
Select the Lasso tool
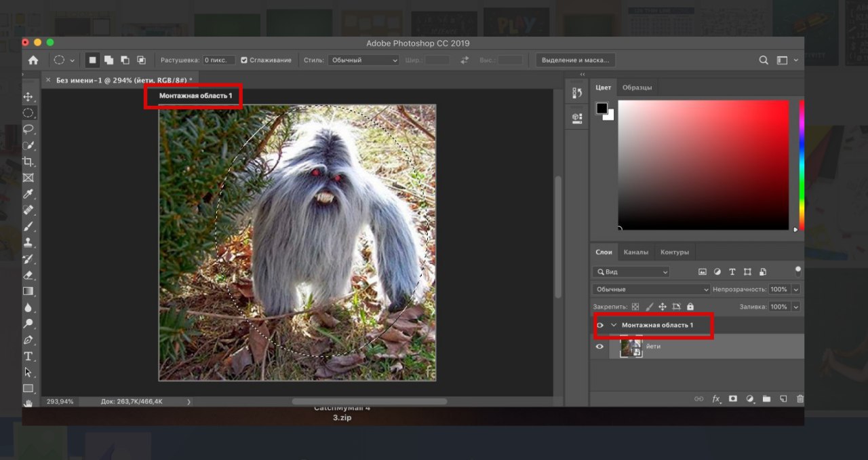28,129
